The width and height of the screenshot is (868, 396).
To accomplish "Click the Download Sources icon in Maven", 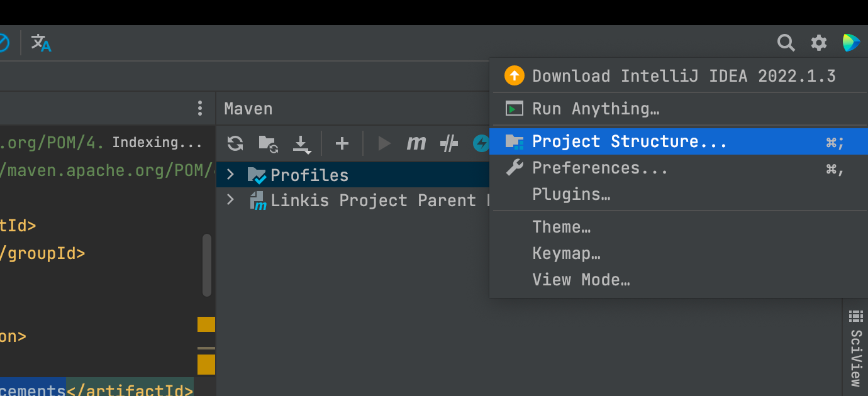I will pos(301,144).
